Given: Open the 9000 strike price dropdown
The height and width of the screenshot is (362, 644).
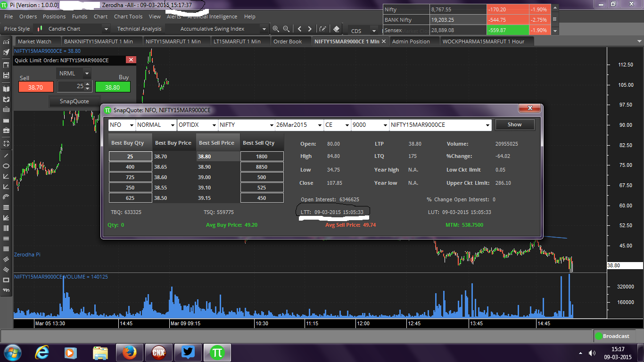Looking at the screenshot, I should (384, 125).
